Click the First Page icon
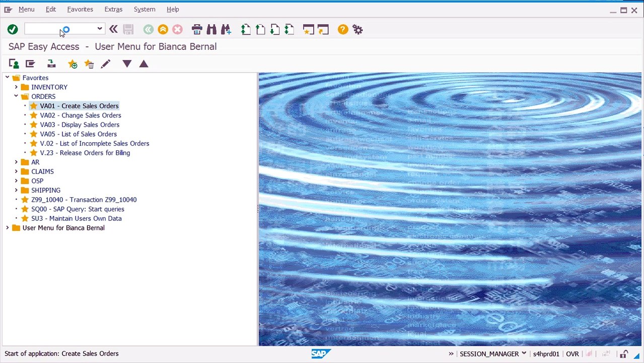This screenshot has height=363, width=644. (x=246, y=30)
